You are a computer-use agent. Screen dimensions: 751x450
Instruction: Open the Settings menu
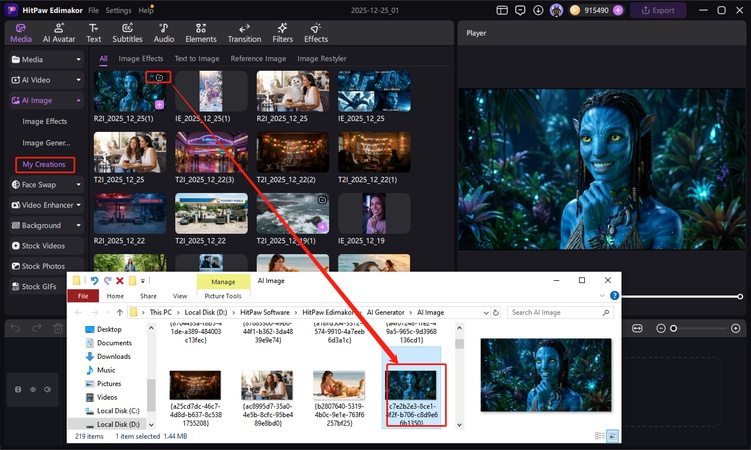118,9
